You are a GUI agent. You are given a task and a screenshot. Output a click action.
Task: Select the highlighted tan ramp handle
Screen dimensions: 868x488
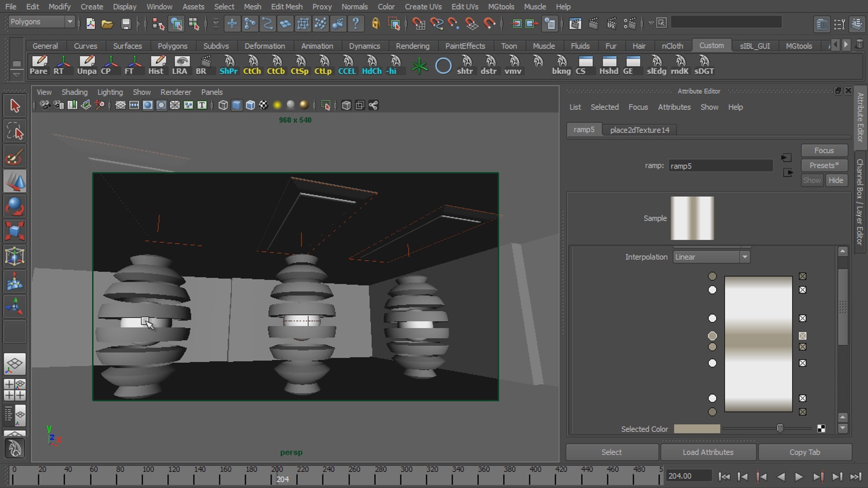click(712, 336)
